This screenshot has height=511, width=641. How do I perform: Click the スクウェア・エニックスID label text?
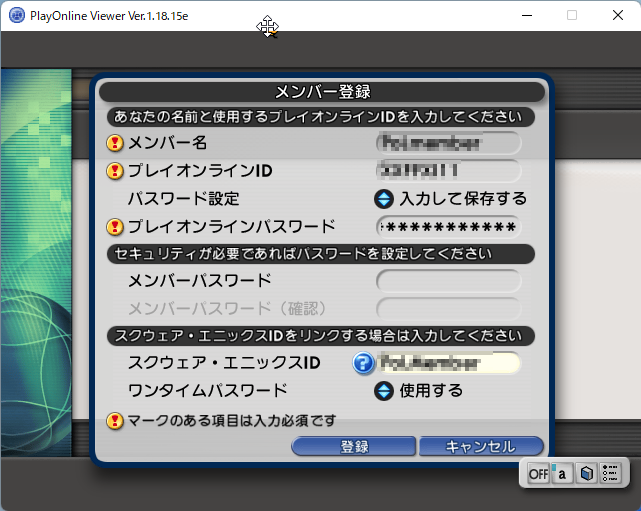pyautogui.click(x=224, y=363)
